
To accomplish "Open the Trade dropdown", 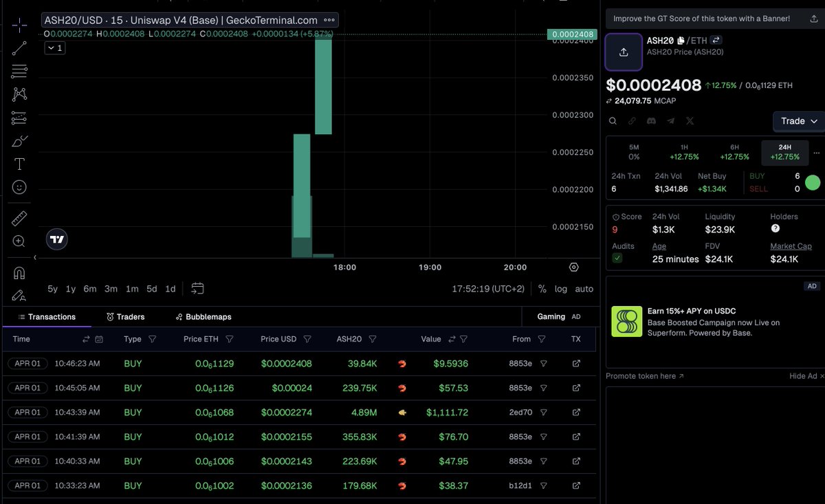I will 799,121.
